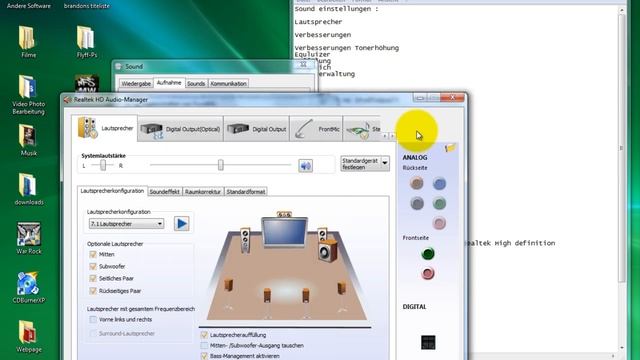
Task: Enable Vorne links und rechts checkbox
Action: click(93, 320)
